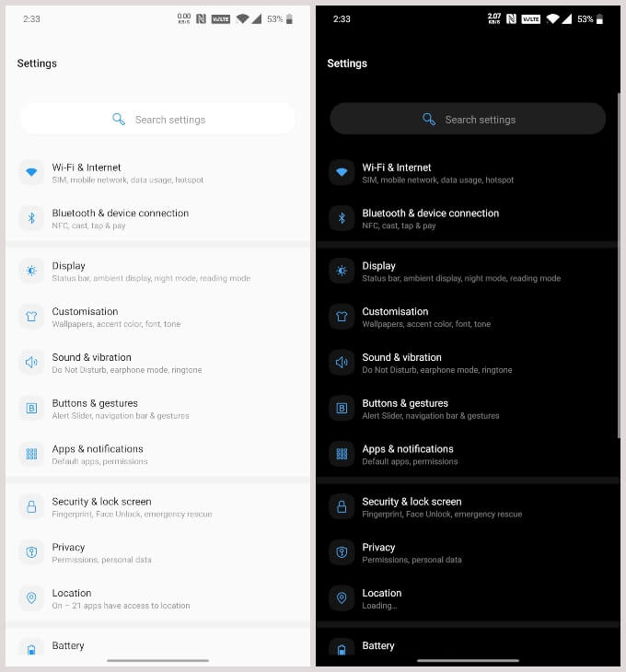Tap the gesture navigation bar in light theme
The image size is (626, 672).
[157, 660]
